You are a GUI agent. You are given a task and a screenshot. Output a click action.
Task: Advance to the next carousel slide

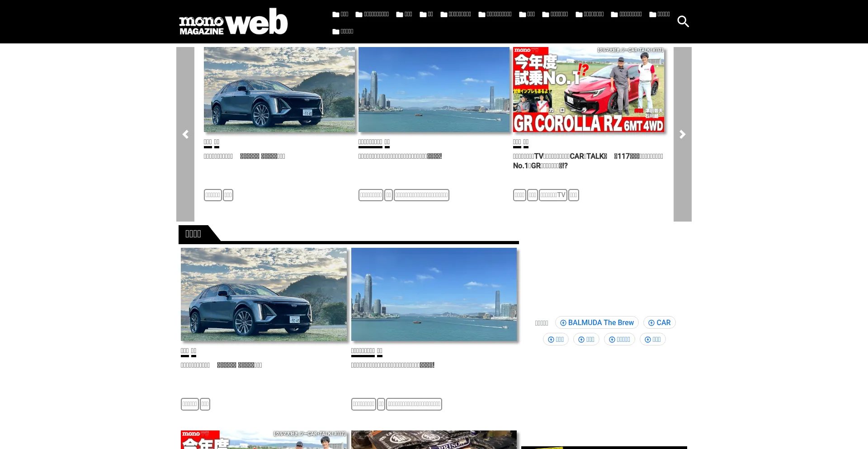coord(682,134)
